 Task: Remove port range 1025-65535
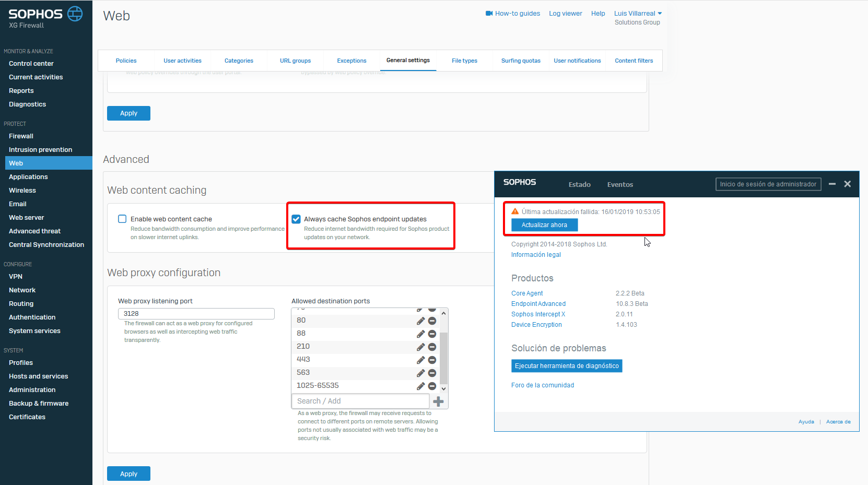point(432,386)
